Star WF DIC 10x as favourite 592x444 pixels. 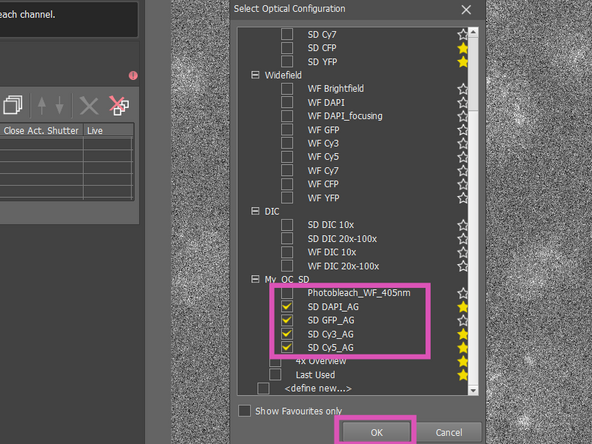coord(462,252)
